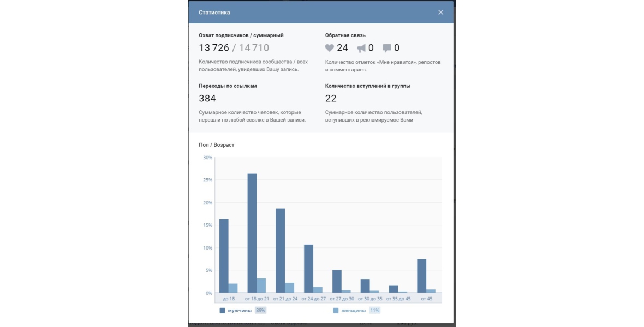Select the women bar for до 18
The image size is (644, 327).
point(233,288)
